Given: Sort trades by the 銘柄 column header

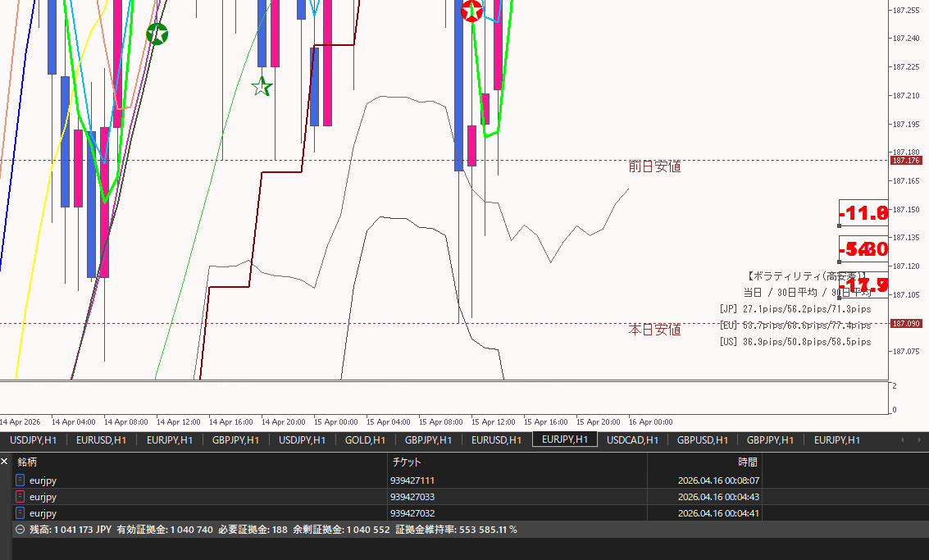Looking at the screenshot, I should coord(28,462).
